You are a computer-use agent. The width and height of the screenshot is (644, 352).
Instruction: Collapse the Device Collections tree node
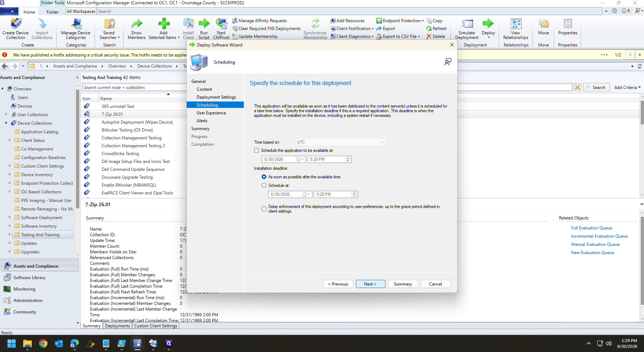point(6,123)
